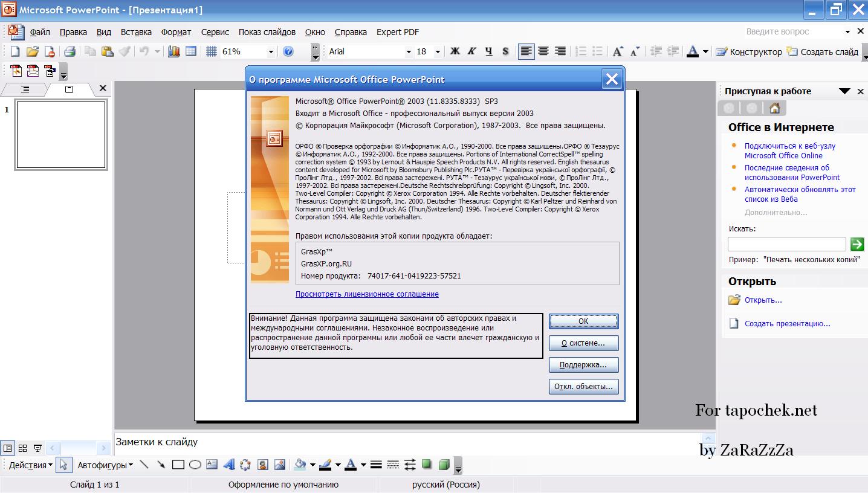Increase font size icon

click(x=618, y=52)
